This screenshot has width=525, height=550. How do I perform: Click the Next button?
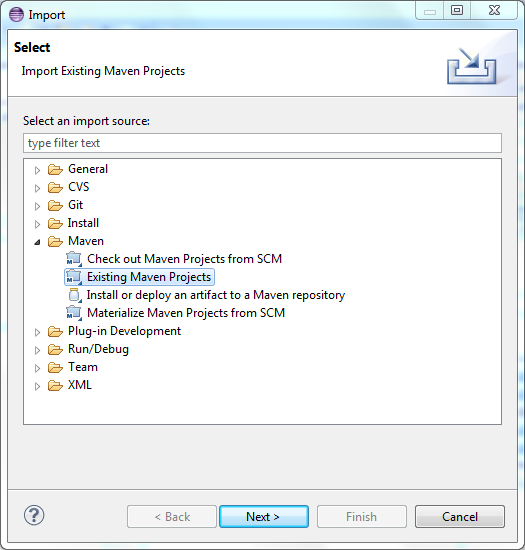pyautogui.click(x=264, y=516)
